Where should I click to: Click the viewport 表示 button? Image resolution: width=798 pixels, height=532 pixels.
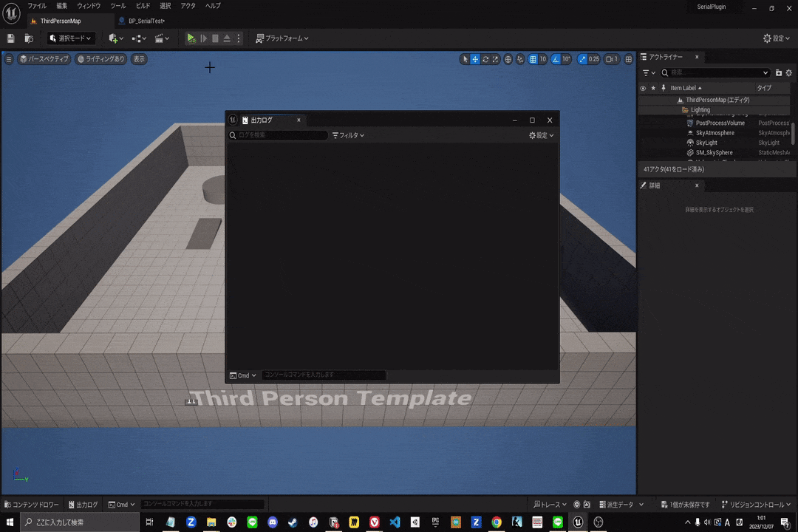(x=139, y=59)
